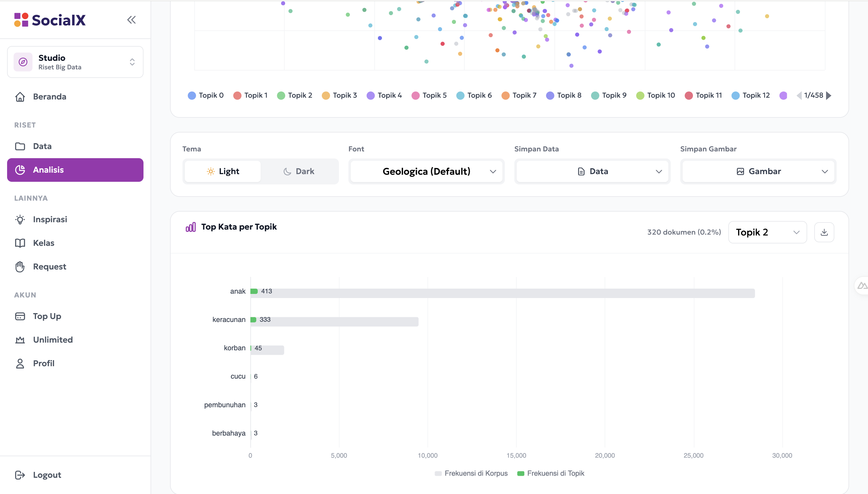Click the SocialX logo
The image size is (868, 494).
coord(50,20)
